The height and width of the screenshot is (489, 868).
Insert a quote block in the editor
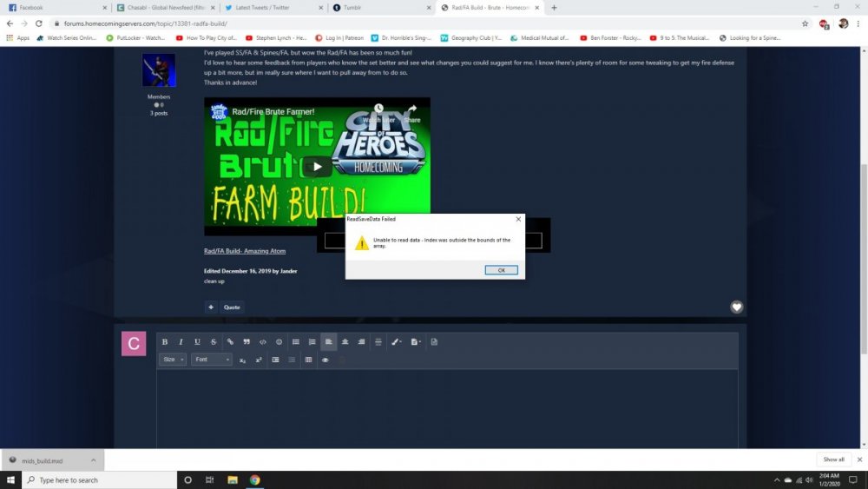click(x=247, y=342)
